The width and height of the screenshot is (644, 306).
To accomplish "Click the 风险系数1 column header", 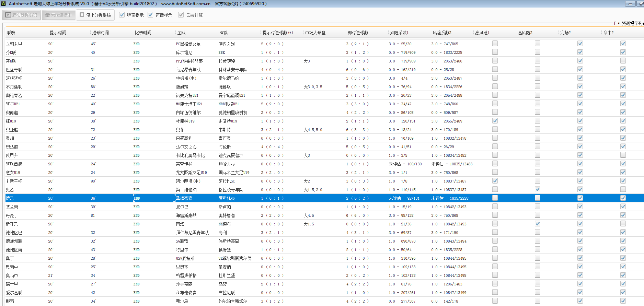I will [399, 33].
